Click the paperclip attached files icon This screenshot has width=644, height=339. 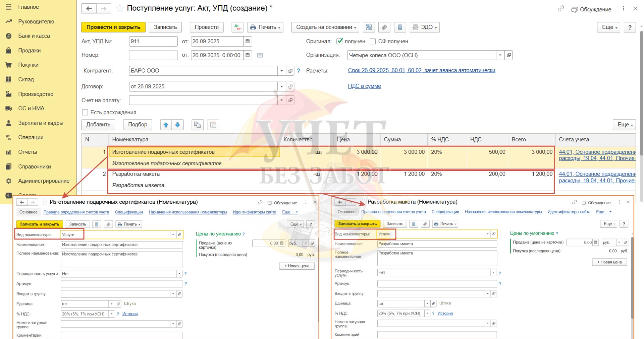tap(384, 27)
